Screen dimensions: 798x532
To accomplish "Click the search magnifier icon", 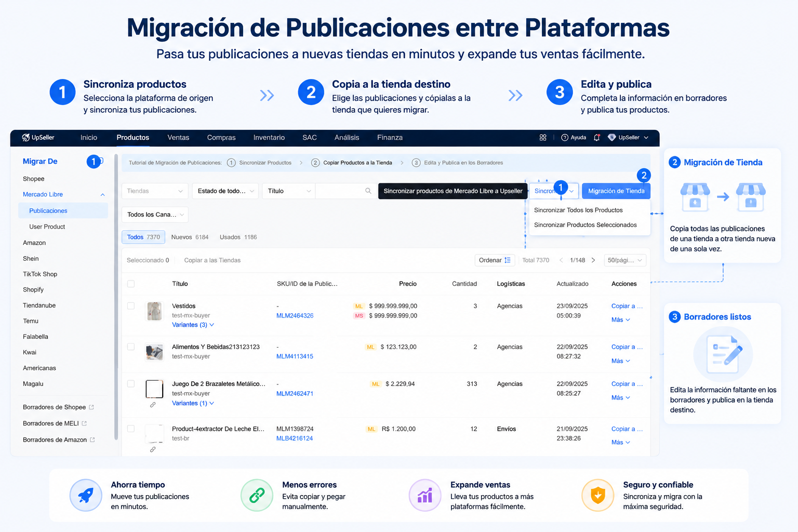I will [368, 191].
